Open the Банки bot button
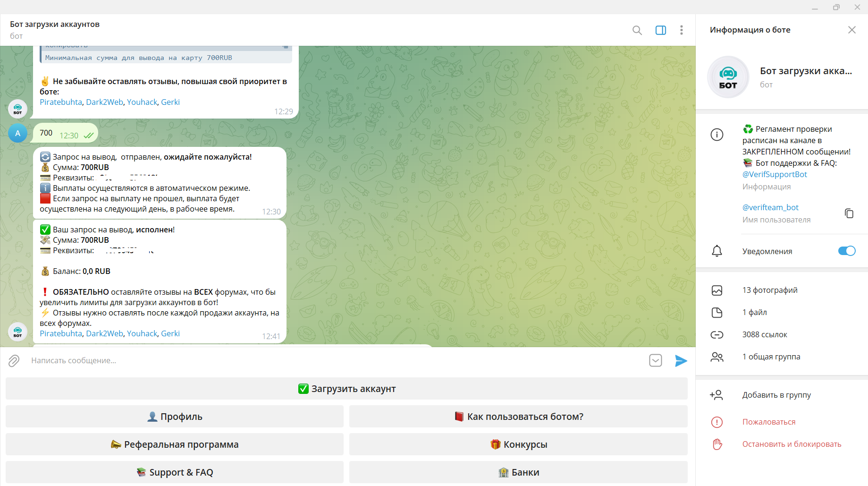The image size is (868, 486). click(518, 472)
